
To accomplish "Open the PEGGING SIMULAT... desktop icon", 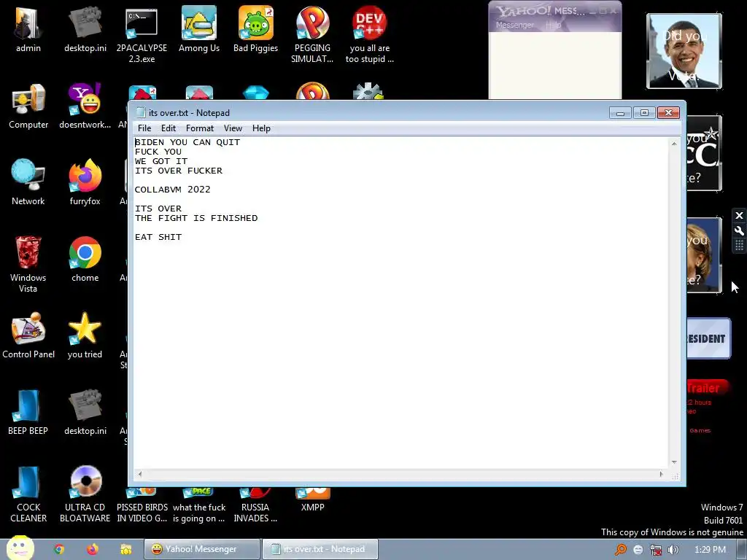I will [312, 35].
